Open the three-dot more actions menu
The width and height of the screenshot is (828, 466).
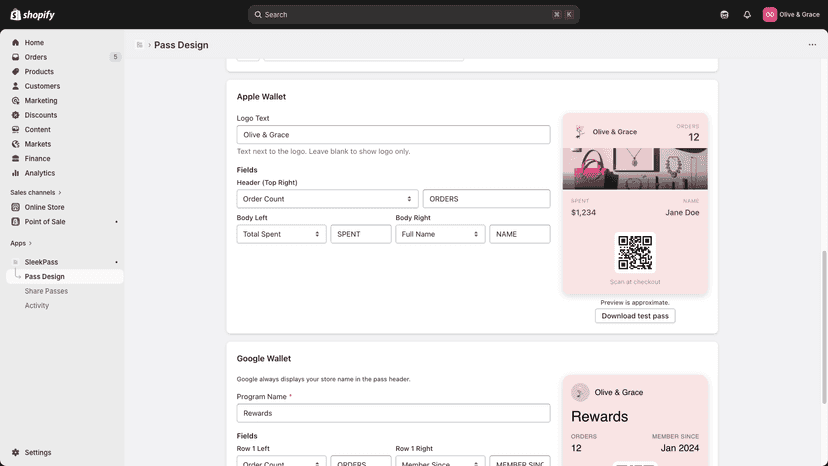click(x=812, y=45)
